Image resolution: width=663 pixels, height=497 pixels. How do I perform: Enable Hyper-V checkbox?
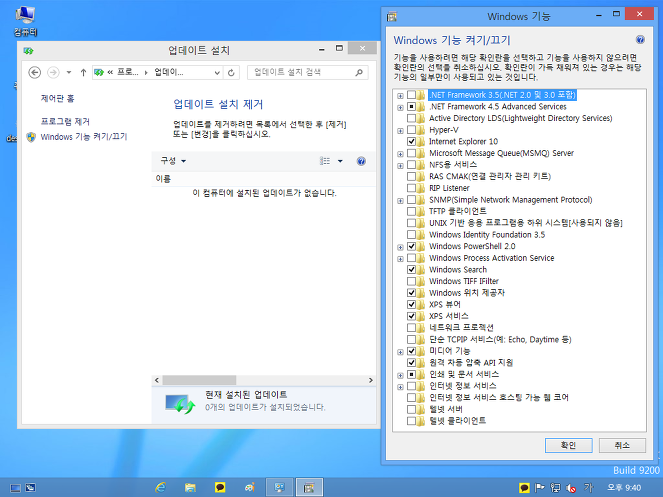click(411, 130)
